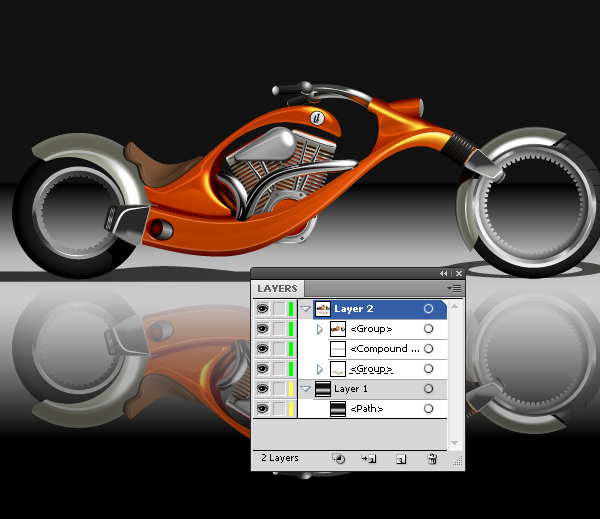Image resolution: width=600 pixels, height=519 pixels.
Task: Collapse Layer 1 with its disclosure triangle
Action: (305, 390)
